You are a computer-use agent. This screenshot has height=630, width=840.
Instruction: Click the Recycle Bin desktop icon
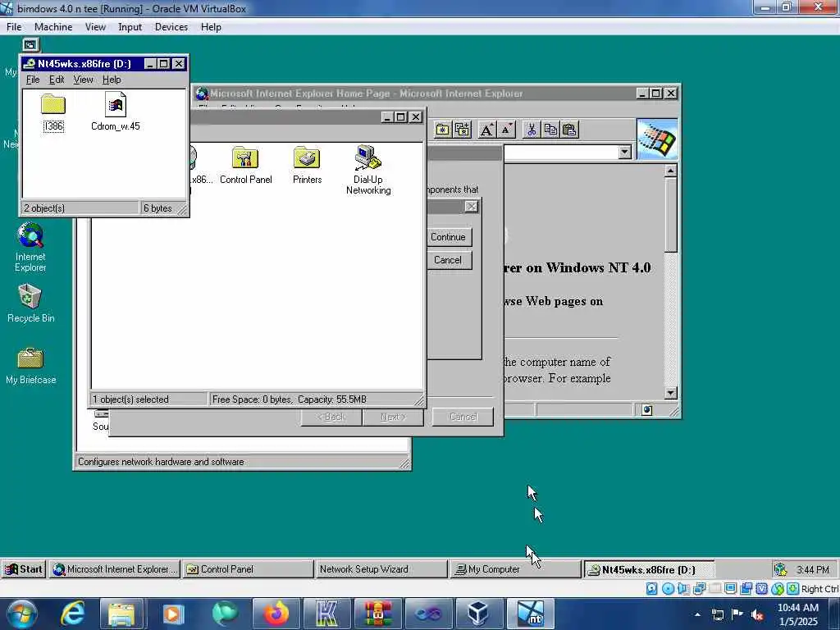(x=30, y=304)
